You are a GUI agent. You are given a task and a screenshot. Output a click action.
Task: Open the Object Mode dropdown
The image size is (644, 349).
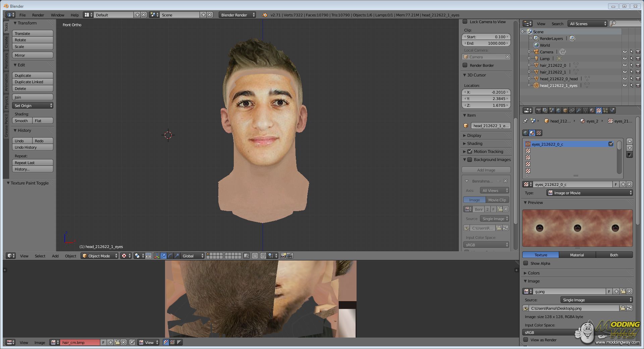point(100,256)
